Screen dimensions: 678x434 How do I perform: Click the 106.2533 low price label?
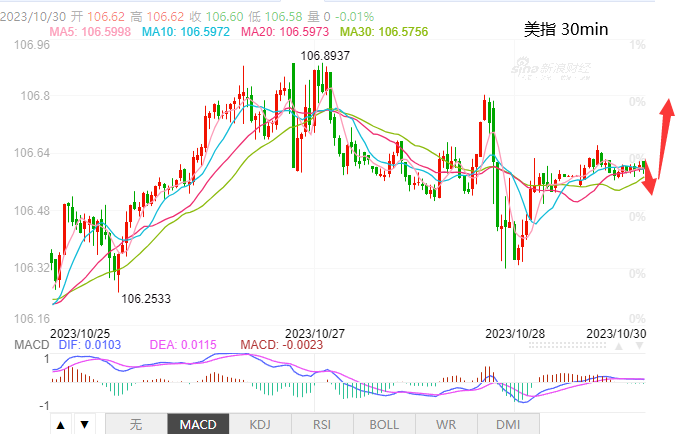(x=146, y=298)
